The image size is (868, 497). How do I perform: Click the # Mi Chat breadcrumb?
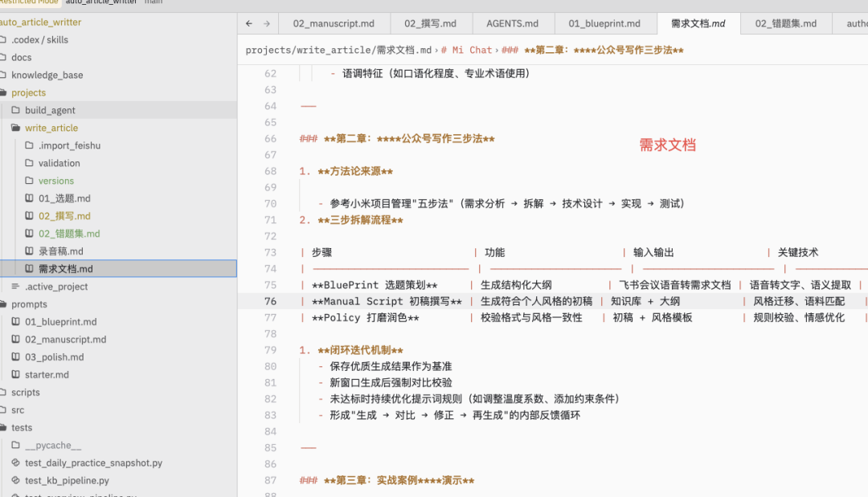pos(467,51)
